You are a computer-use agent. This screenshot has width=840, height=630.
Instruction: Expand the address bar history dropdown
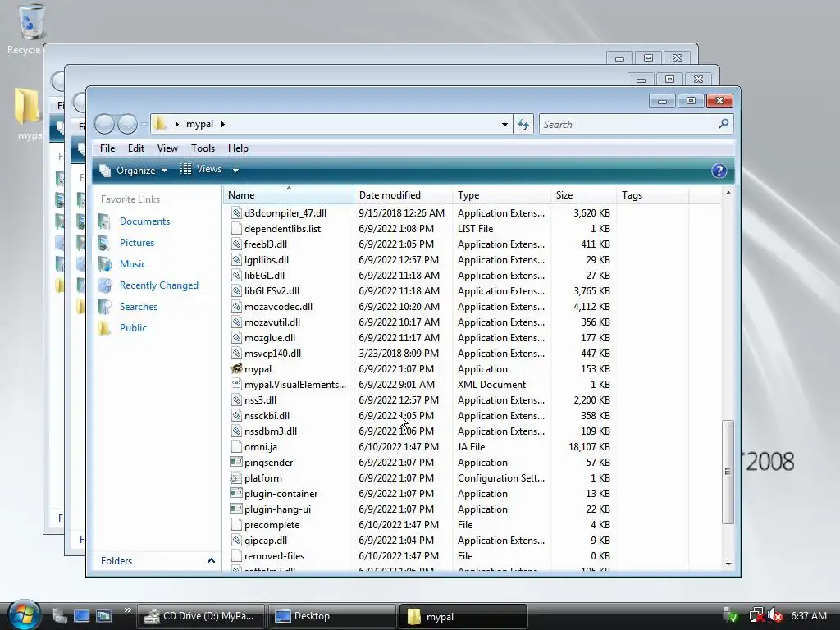click(504, 125)
